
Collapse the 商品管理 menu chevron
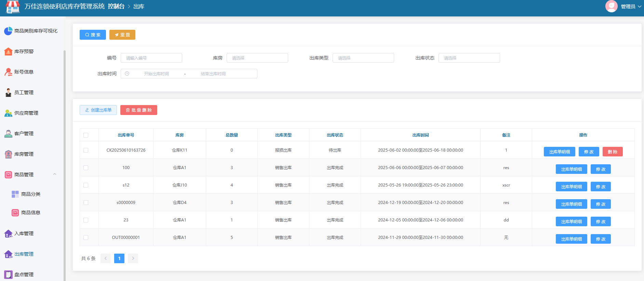55,174
